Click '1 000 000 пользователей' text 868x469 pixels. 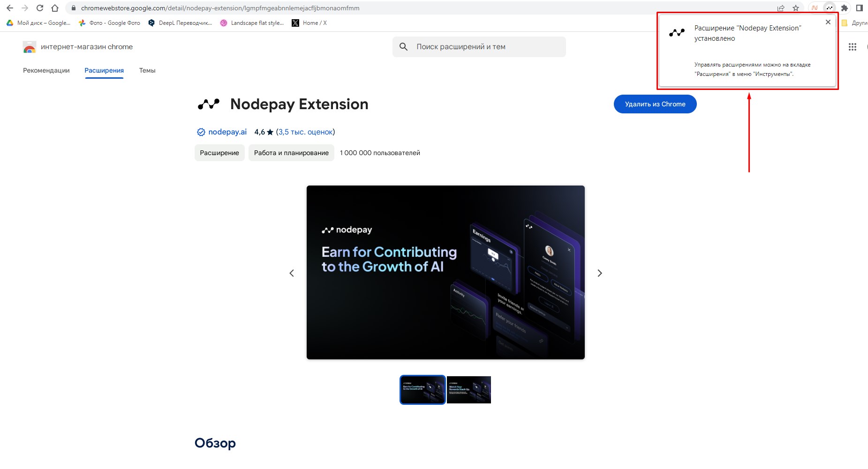coord(380,153)
